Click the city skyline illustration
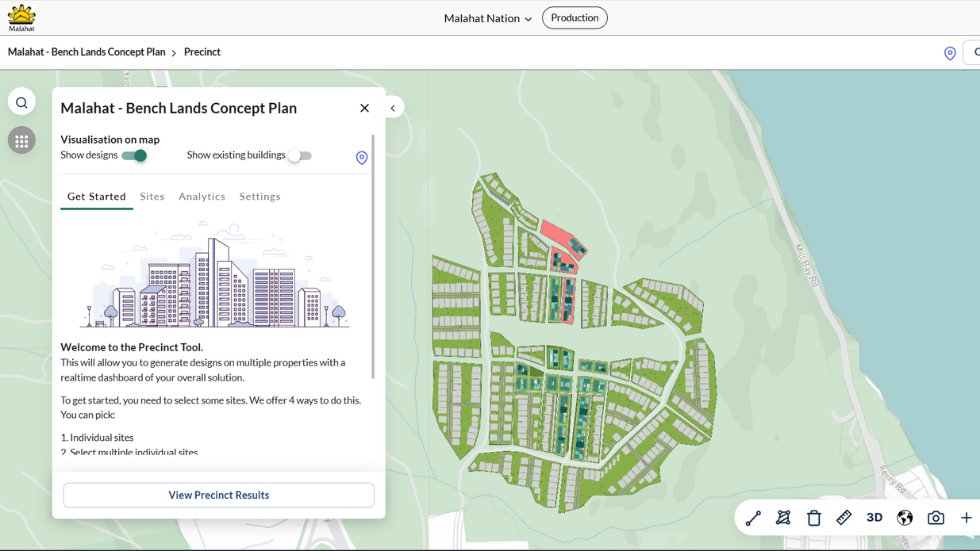 pos(215,276)
